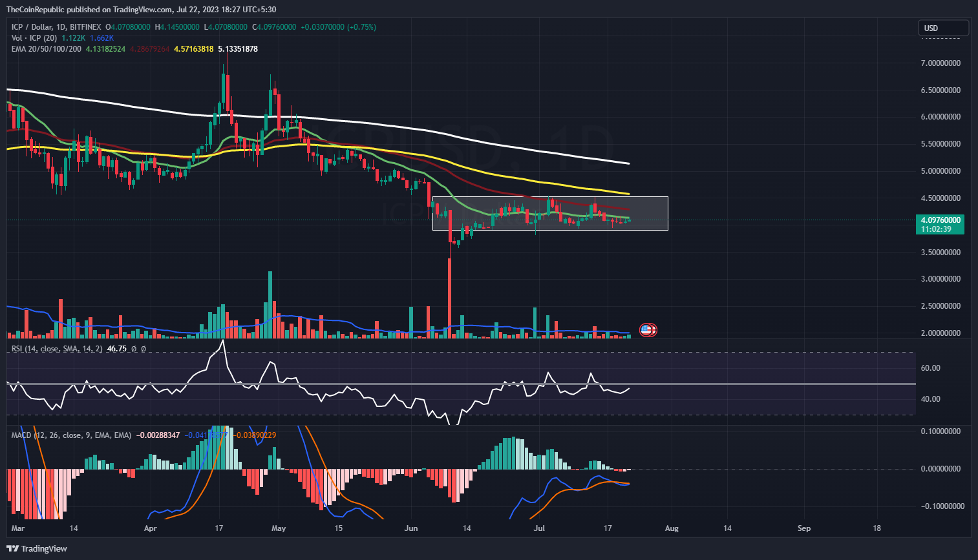The width and height of the screenshot is (978, 560).
Task: Click the TradingView logo in the bottom-left corner
Action: pyautogui.click(x=37, y=548)
